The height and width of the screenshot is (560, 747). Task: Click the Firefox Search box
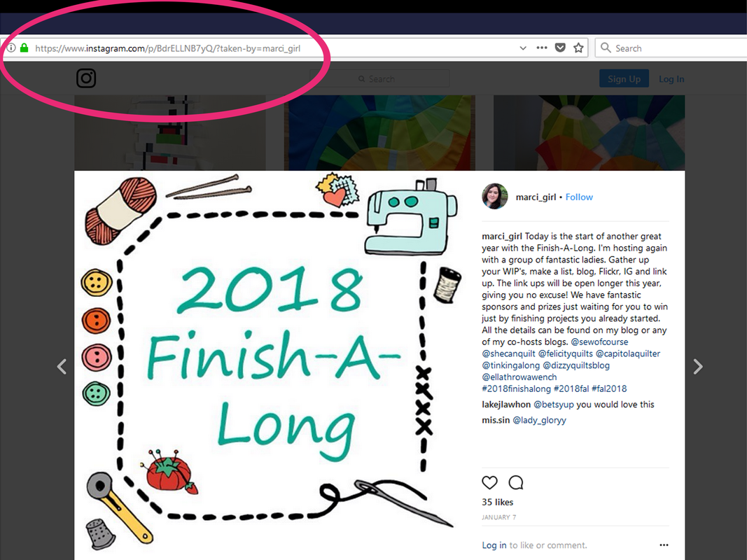pyautogui.click(x=671, y=48)
